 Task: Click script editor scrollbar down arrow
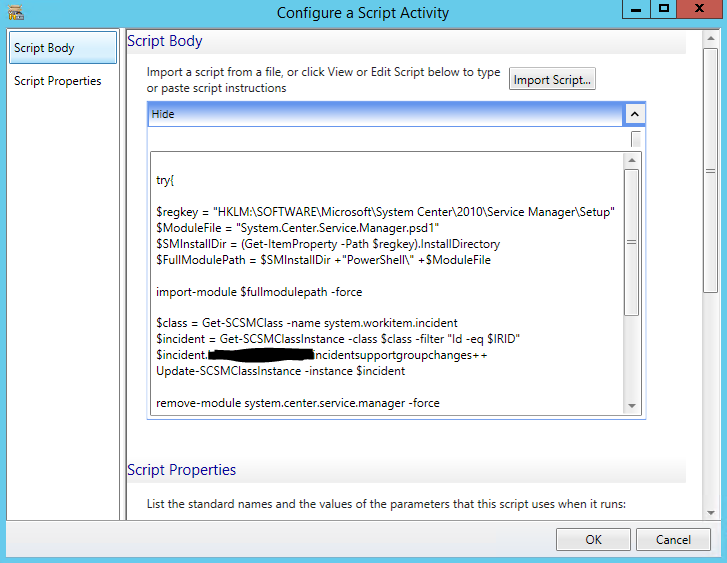pos(631,406)
